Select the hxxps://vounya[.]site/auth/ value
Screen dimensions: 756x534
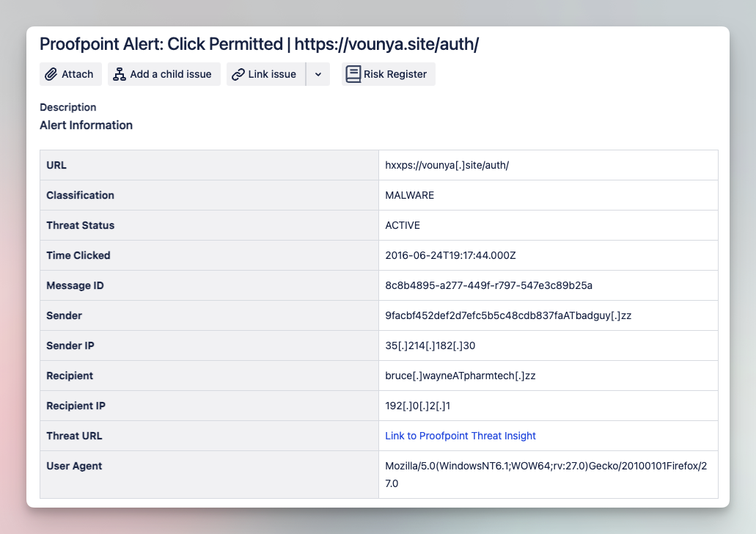coord(447,165)
